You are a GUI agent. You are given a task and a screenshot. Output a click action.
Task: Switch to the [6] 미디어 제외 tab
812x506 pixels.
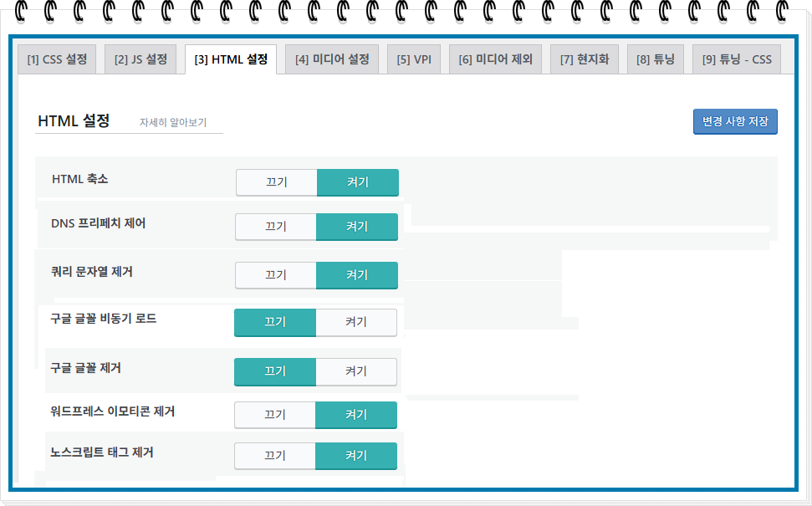click(x=495, y=59)
